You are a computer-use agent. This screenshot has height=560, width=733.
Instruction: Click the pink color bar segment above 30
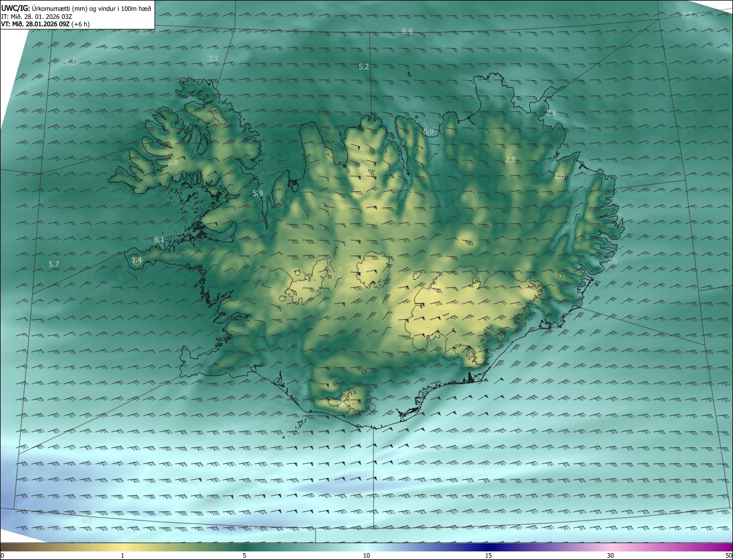610,547
